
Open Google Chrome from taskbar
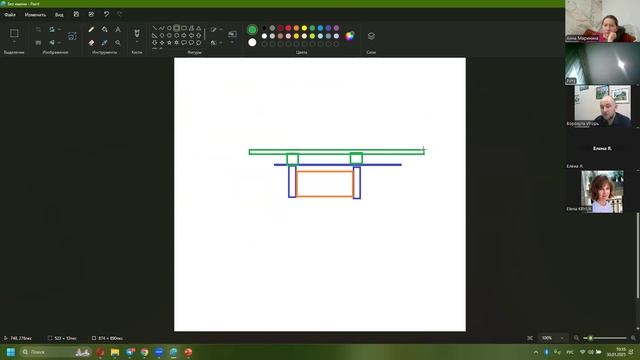[144, 352]
